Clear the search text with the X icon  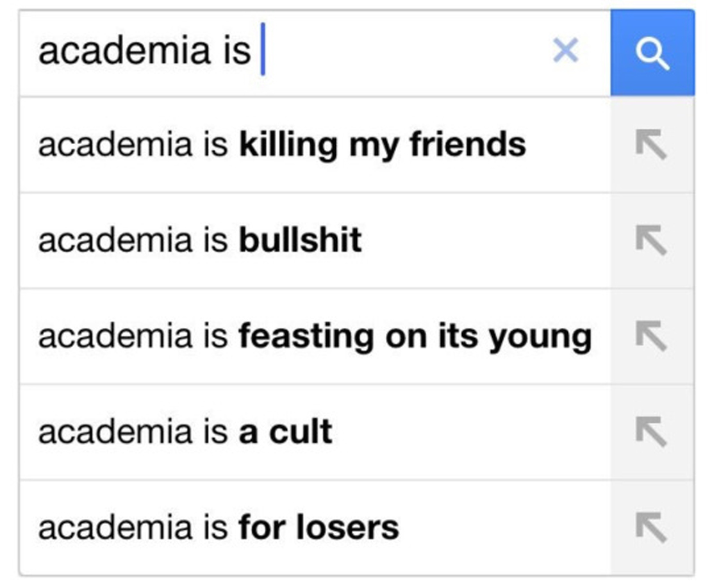pyautogui.click(x=565, y=51)
